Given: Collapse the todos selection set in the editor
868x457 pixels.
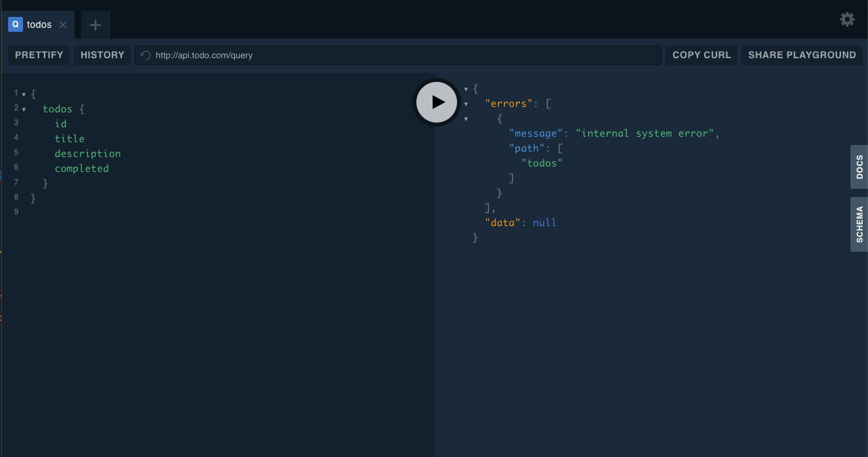Looking at the screenshot, I should click(24, 109).
